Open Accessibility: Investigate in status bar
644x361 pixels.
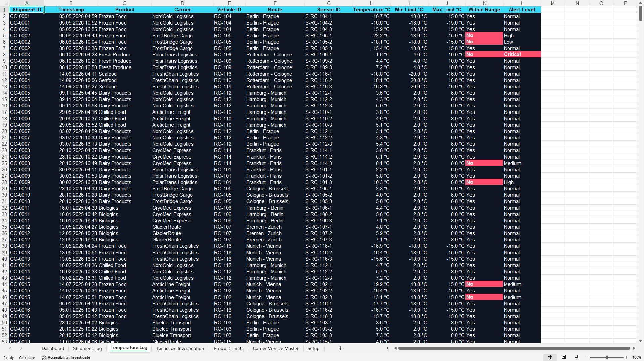[x=66, y=357]
